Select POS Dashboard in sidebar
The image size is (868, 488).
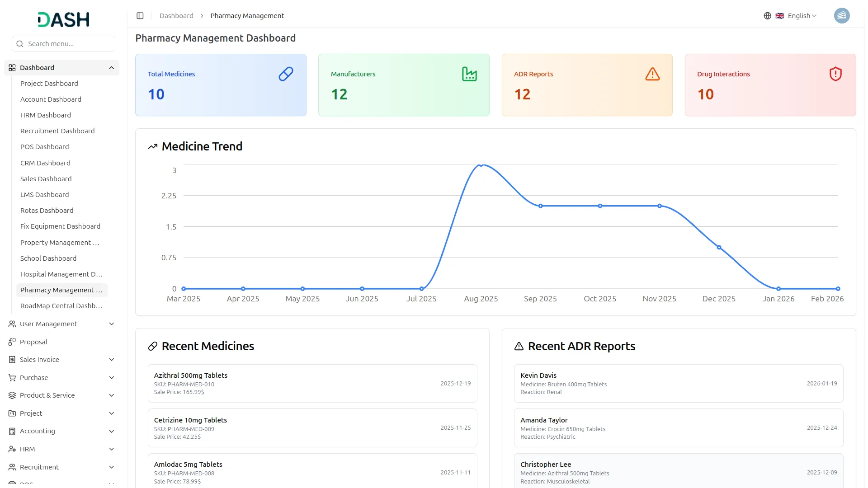[x=44, y=147]
